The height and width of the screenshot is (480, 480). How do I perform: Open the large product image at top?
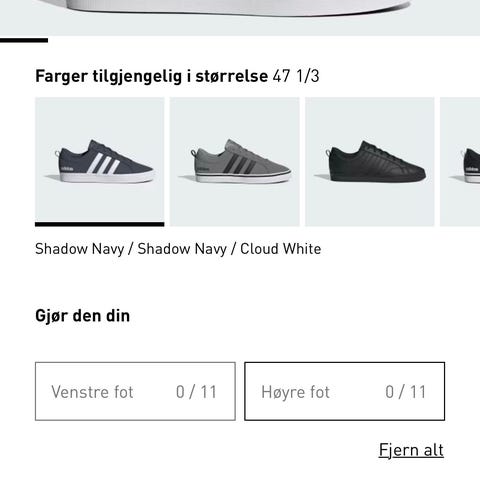[x=240, y=17]
